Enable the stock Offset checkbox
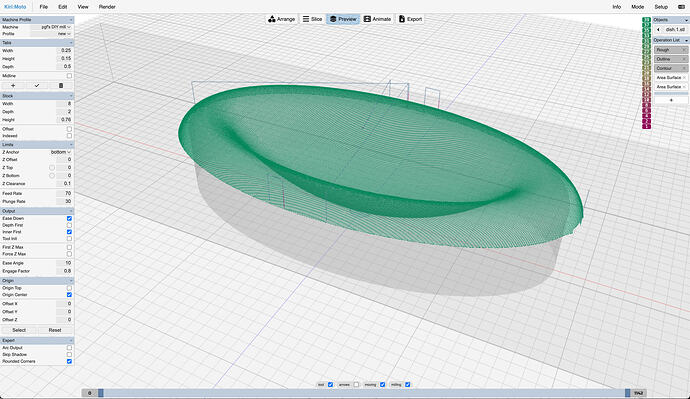 pyautogui.click(x=69, y=129)
